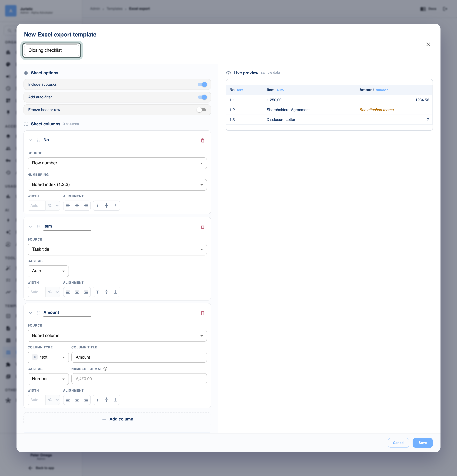Align No column text left
Screen dimensions: 457x476
point(68,205)
